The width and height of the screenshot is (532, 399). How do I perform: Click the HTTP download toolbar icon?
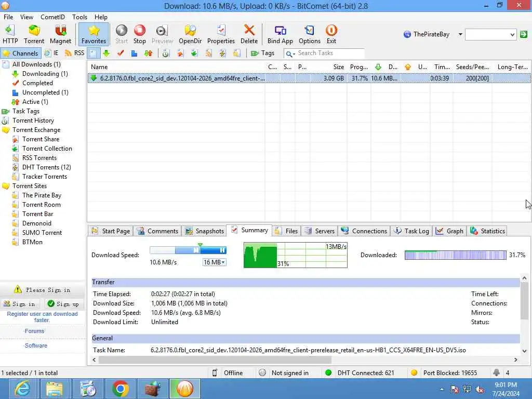10,34
